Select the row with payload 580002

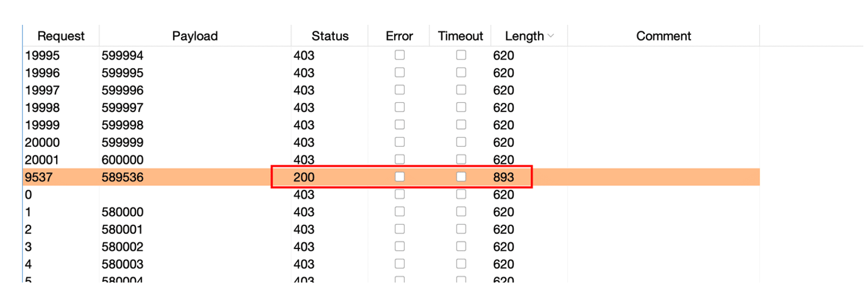coord(122,247)
